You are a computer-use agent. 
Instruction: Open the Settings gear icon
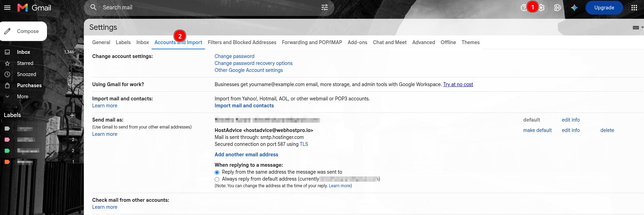click(541, 8)
